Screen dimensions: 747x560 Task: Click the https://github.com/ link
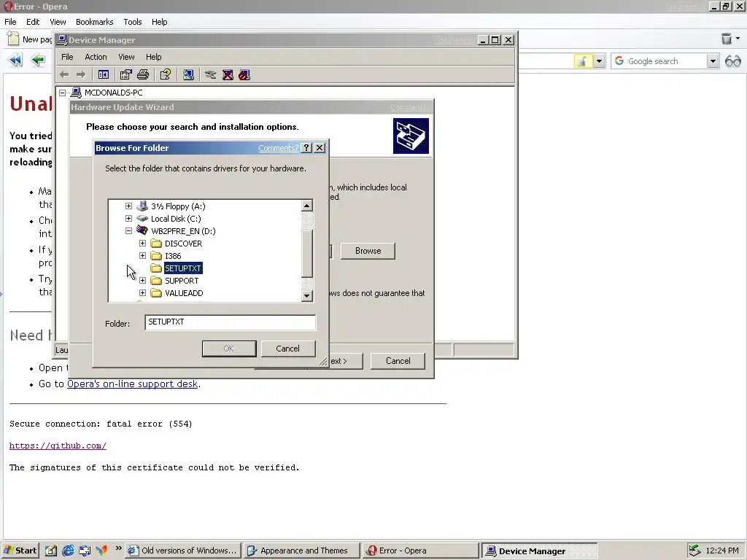58,446
